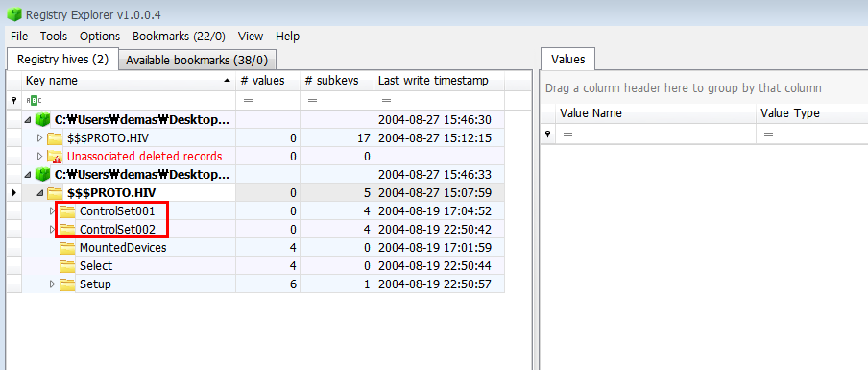Click ControlSet002 folder icon
This screenshot has height=370, width=868.
tap(67, 230)
